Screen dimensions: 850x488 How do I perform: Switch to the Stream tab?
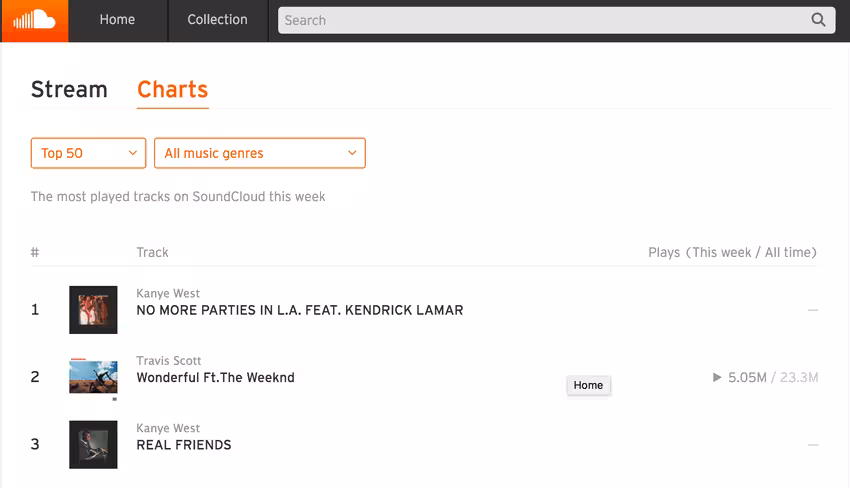tap(69, 89)
